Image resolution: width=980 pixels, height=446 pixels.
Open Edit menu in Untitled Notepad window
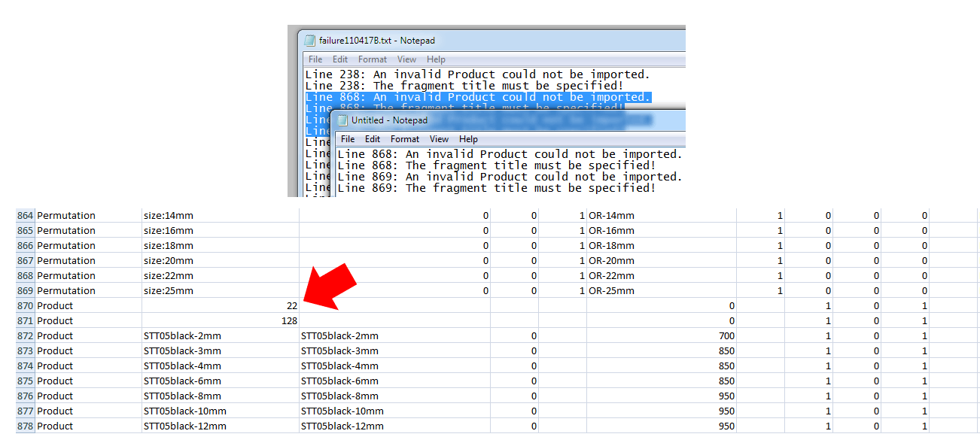373,139
